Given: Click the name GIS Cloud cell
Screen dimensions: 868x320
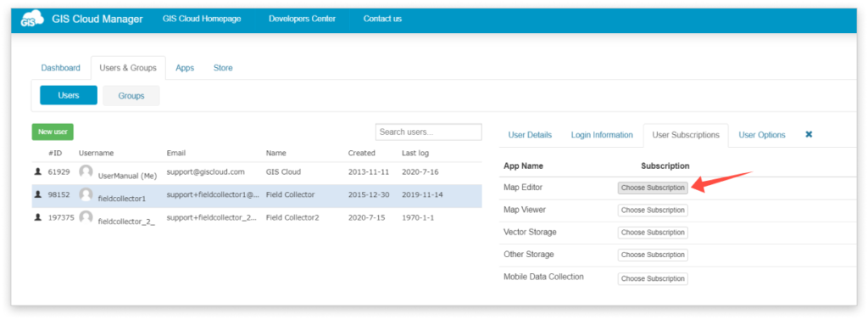Looking at the screenshot, I should tap(282, 172).
